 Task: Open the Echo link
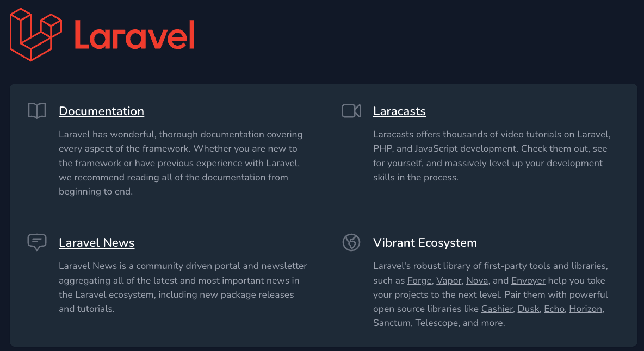(554, 309)
